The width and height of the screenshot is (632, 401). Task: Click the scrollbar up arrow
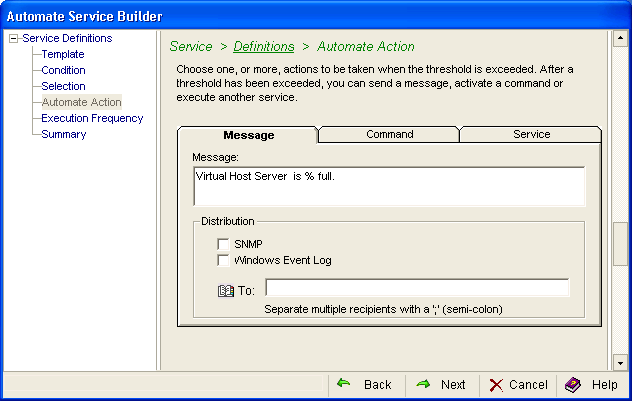tap(620, 38)
